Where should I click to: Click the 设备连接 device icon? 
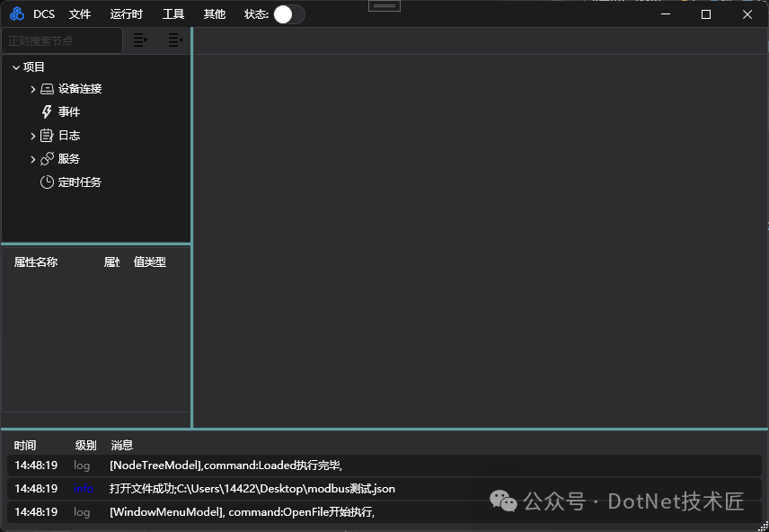[x=47, y=88]
